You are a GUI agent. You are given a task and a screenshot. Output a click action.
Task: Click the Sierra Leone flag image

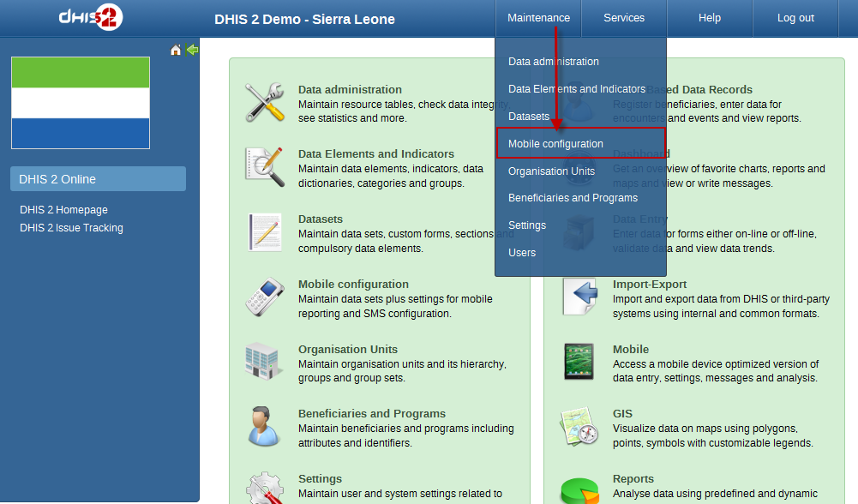[x=81, y=103]
